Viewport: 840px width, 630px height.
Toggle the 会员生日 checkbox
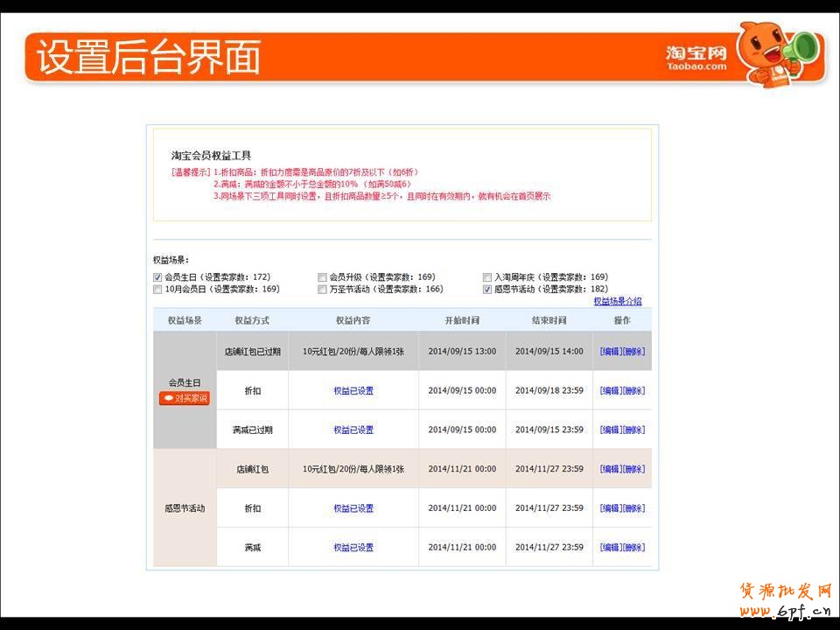157,277
